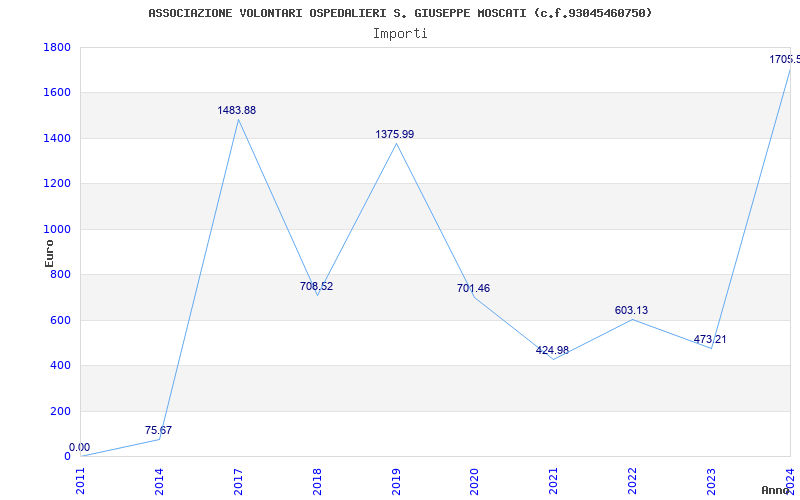This screenshot has width=800, height=500.
Task: Click the partially visible 1705.5 label
Action: point(785,59)
